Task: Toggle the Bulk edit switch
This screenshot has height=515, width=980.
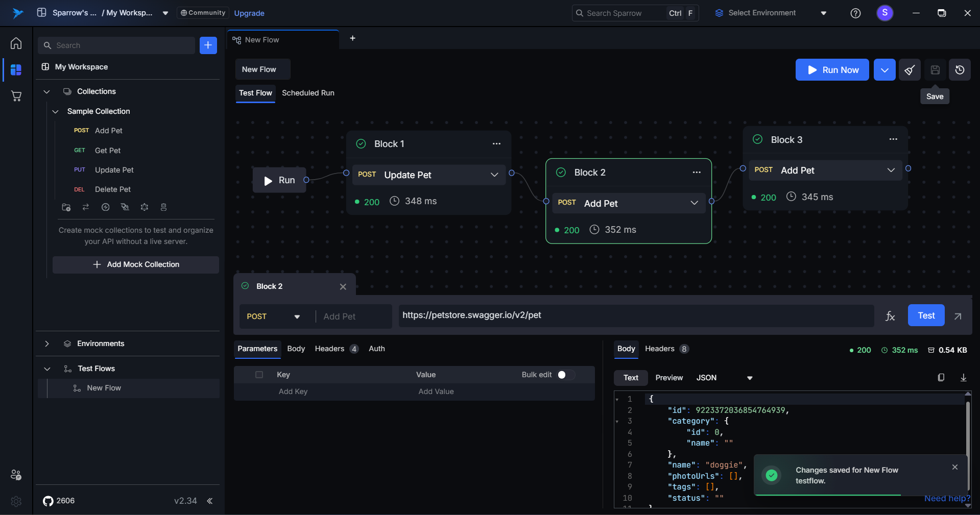Action: coord(565,375)
